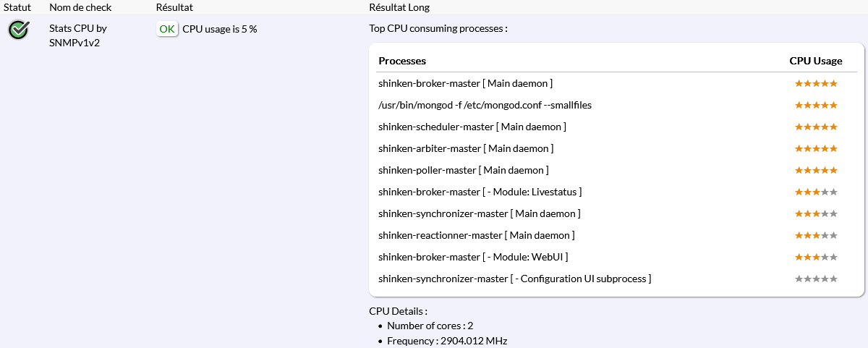Click star rating for shinken-reactionner-master row
This screenshot has width=868, height=348.
click(x=816, y=235)
